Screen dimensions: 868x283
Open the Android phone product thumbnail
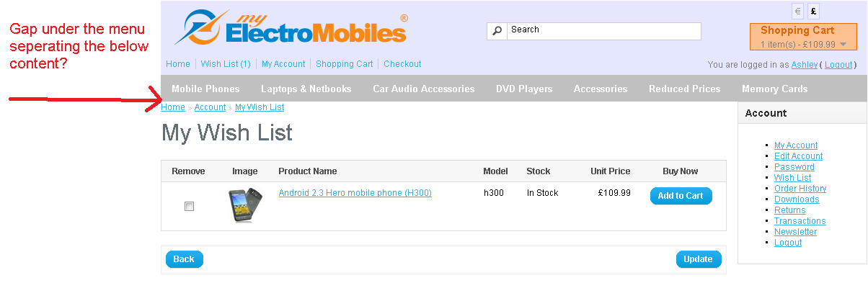pyautogui.click(x=246, y=205)
